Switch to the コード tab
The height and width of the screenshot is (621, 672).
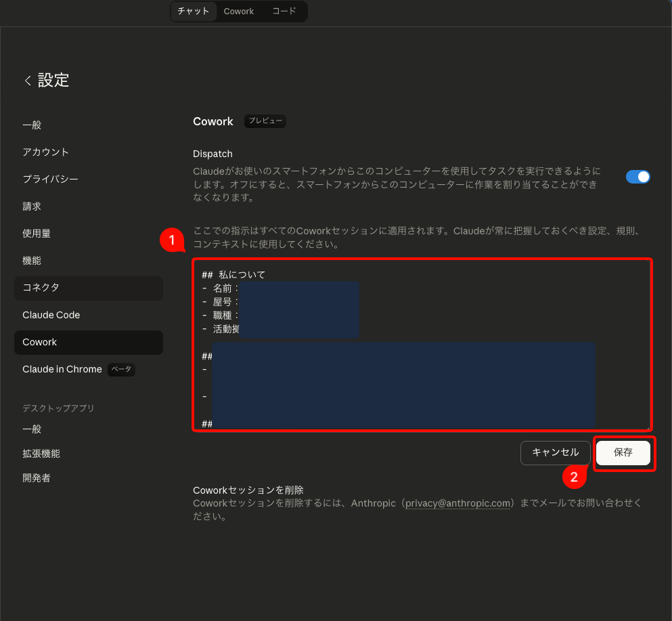click(x=284, y=12)
